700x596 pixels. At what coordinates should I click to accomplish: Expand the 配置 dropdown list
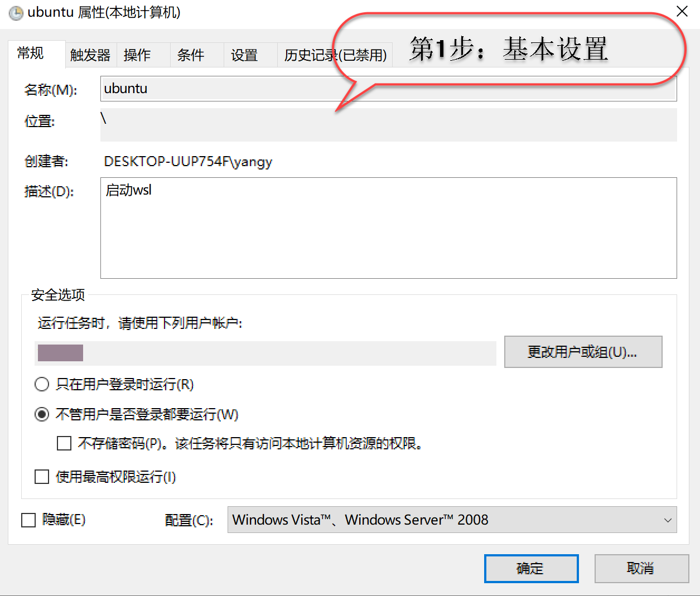(x=452, y=520)
